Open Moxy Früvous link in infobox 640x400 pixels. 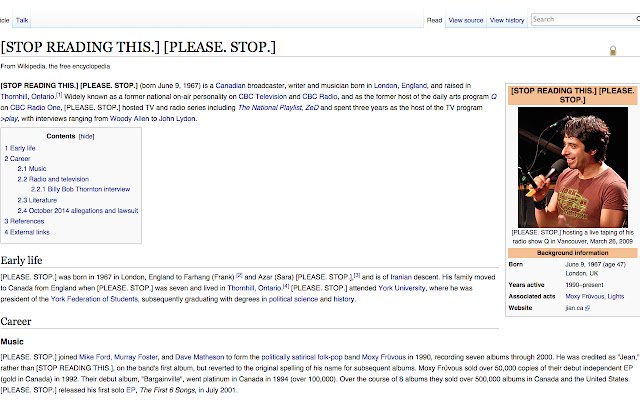tap(585, 296)
